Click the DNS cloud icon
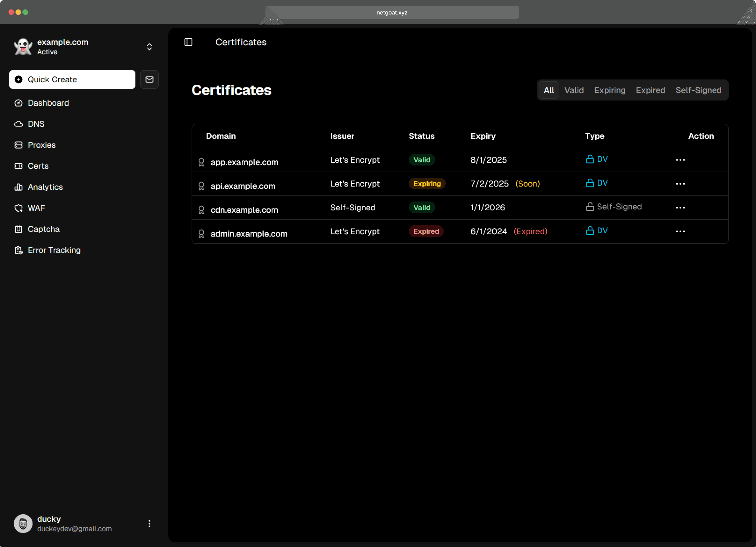The image size is (756, 547). coord(19,124)
